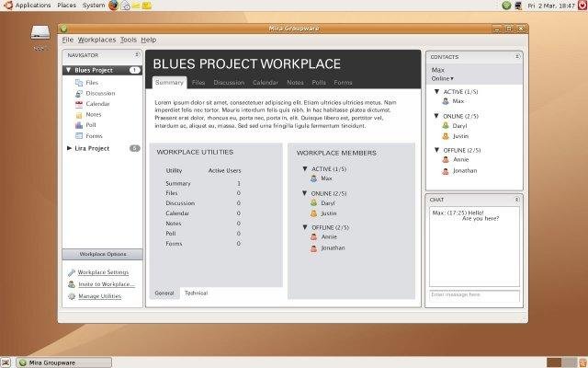Open the File menu
Screen dimensions: 588x368
pyautogui.click(x=67, y=40)
